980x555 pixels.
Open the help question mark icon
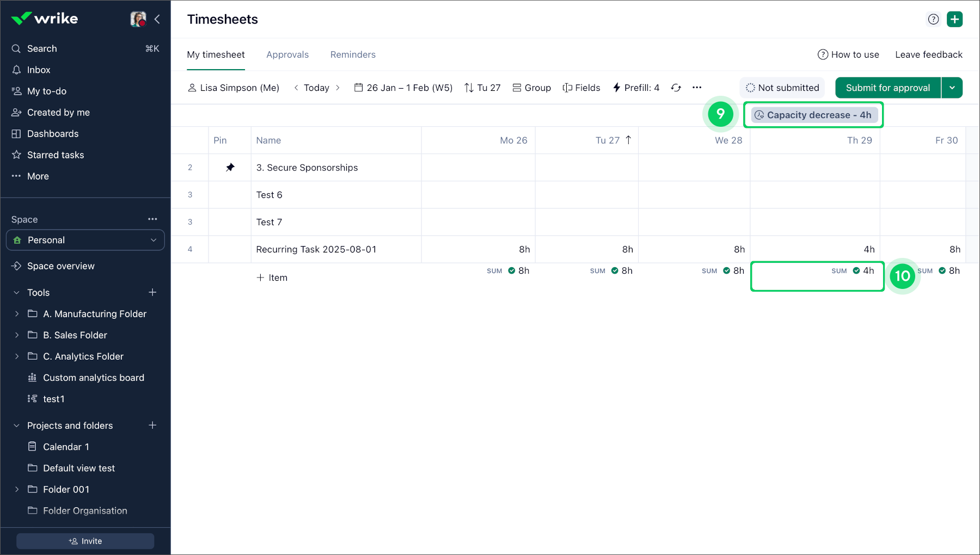(x=933, y=19)
